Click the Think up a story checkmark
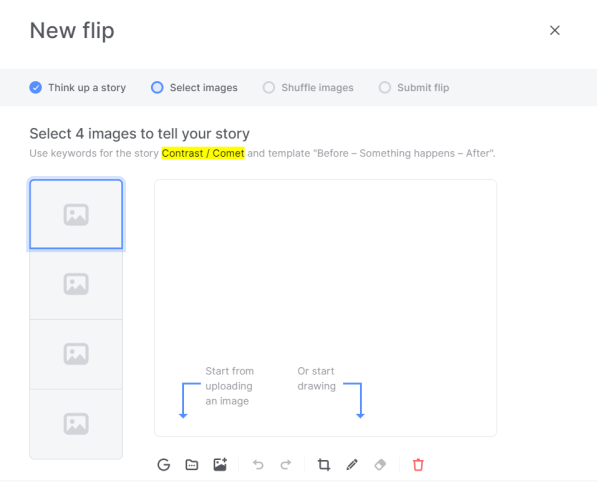This screenshot has height=485, width=597. 35,88
